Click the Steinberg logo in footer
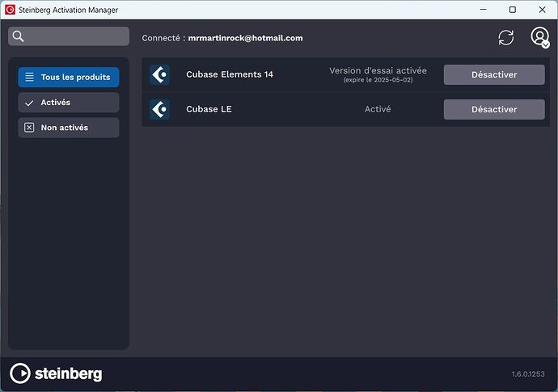This screenshot has height=392, width=558. [x=56, y=373]
